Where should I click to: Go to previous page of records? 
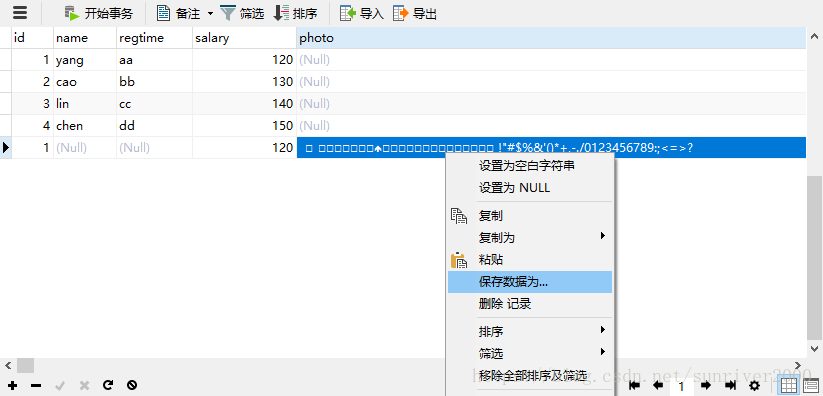pyautogui.click(x=658, y=386)
